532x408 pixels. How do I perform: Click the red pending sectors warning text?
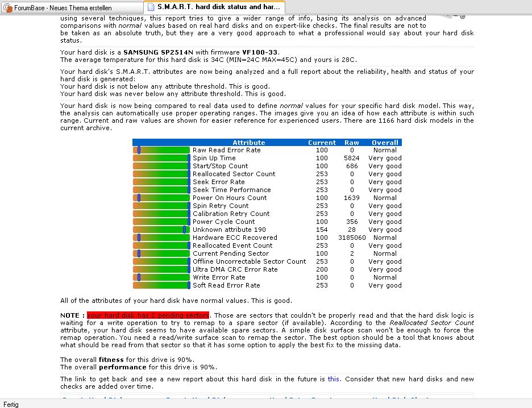coord(148,315)
